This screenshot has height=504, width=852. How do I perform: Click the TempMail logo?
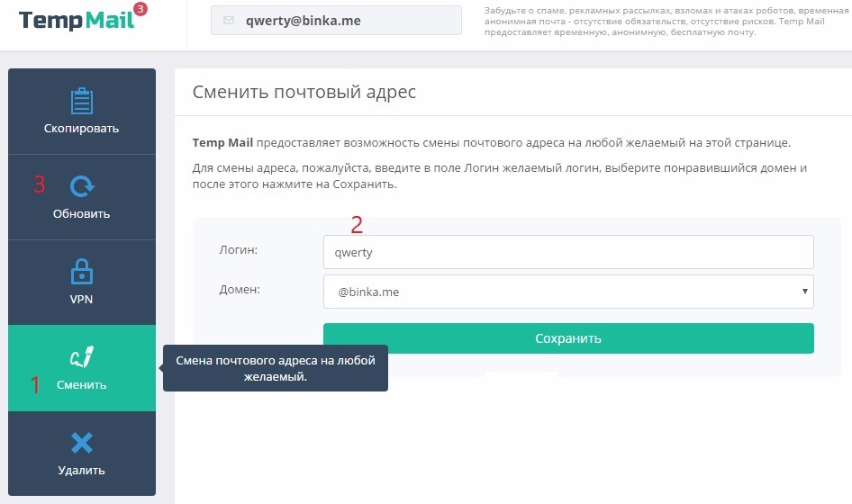76,20
